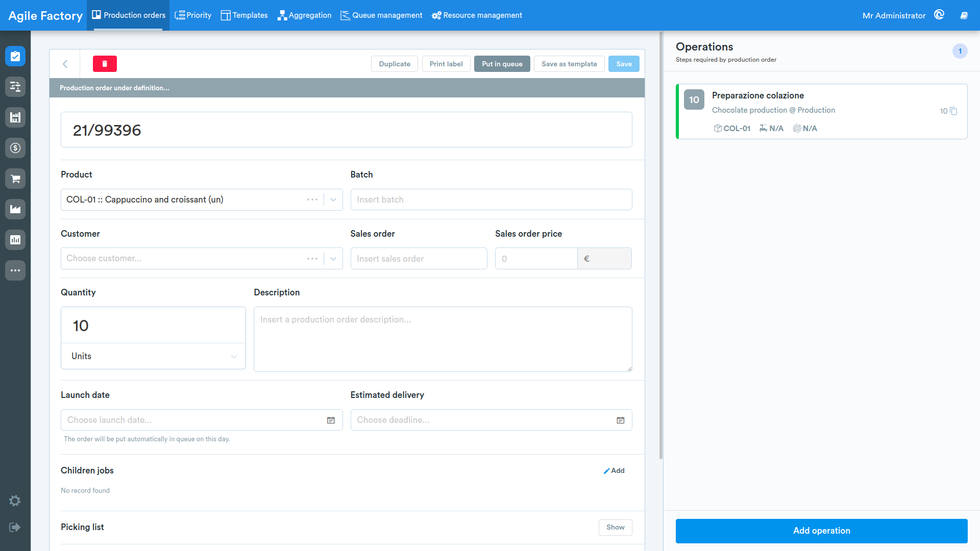Switch to the Priority tab
This screenshot has height=551, width=980.
pyautogui.click(x=193, y=15)
